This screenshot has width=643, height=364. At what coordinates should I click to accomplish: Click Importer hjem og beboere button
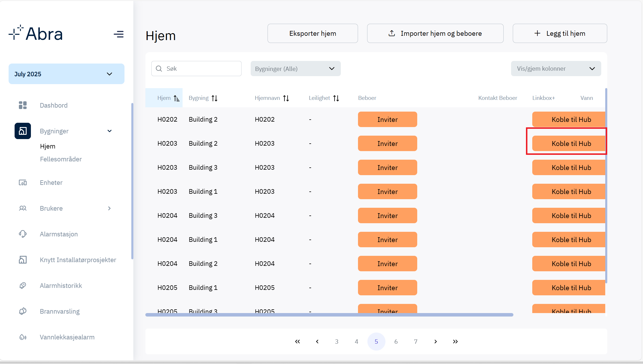coord(435,33)
